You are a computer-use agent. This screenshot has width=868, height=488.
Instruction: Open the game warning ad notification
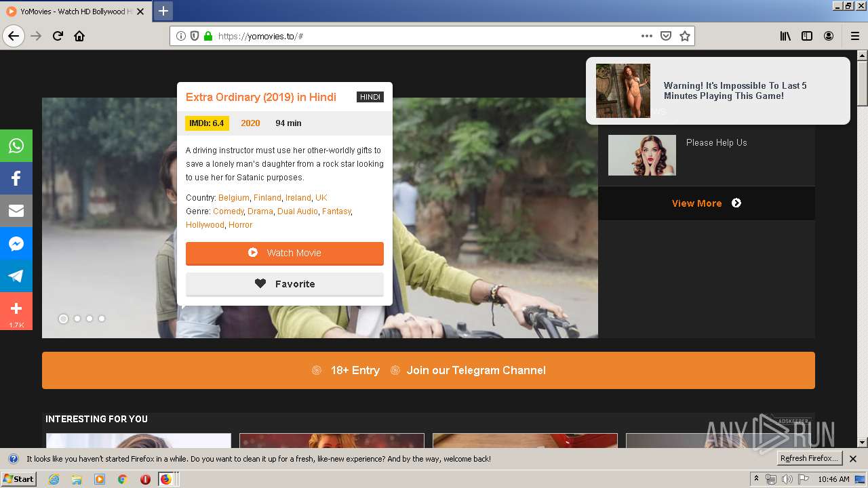(717, 91)
